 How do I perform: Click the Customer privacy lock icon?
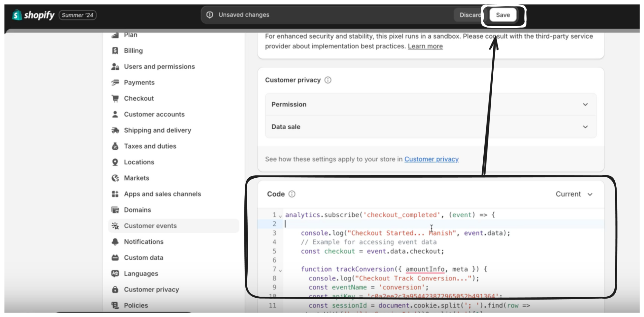click(x=115, y=290)
